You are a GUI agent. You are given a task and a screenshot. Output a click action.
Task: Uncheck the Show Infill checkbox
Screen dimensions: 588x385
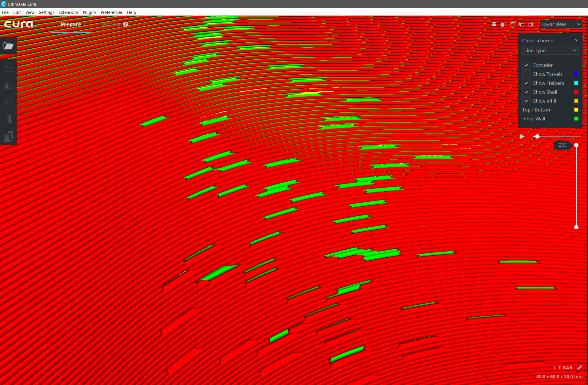(527, 101)
